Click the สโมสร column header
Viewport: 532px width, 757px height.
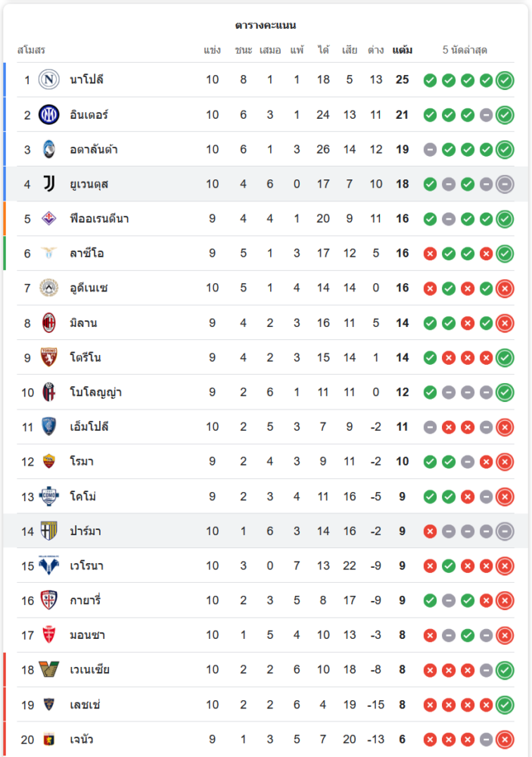(x=32, y=50)
